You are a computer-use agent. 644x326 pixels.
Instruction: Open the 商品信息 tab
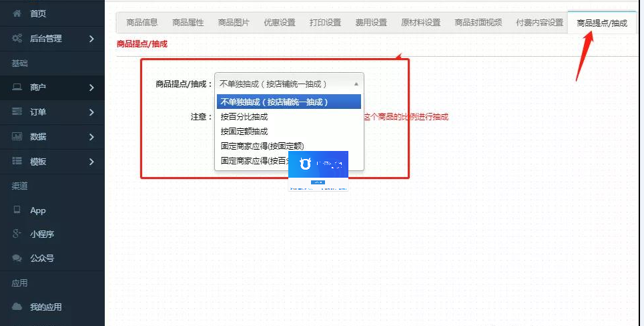[142, 23]
